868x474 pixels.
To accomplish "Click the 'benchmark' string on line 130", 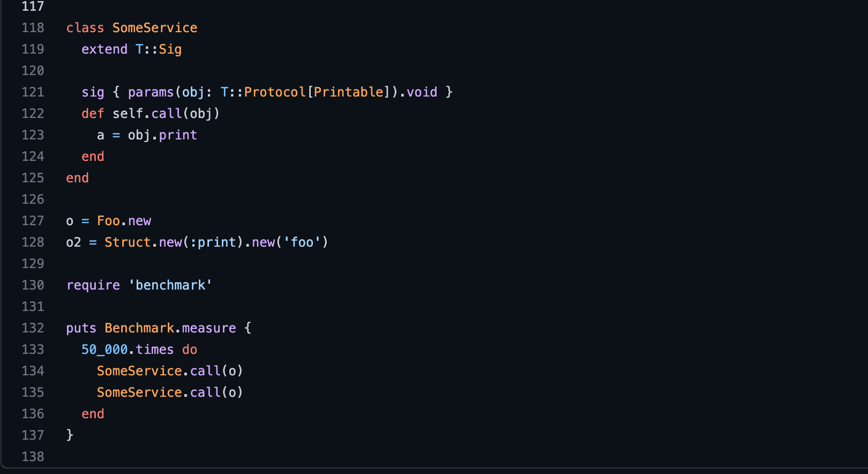I will (x=170, y=285).
